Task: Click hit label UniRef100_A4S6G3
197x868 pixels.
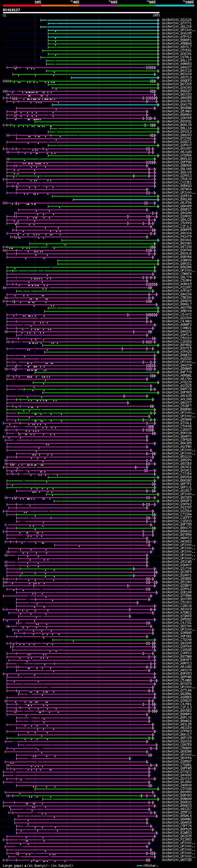Action: click(x=177, y=542)
